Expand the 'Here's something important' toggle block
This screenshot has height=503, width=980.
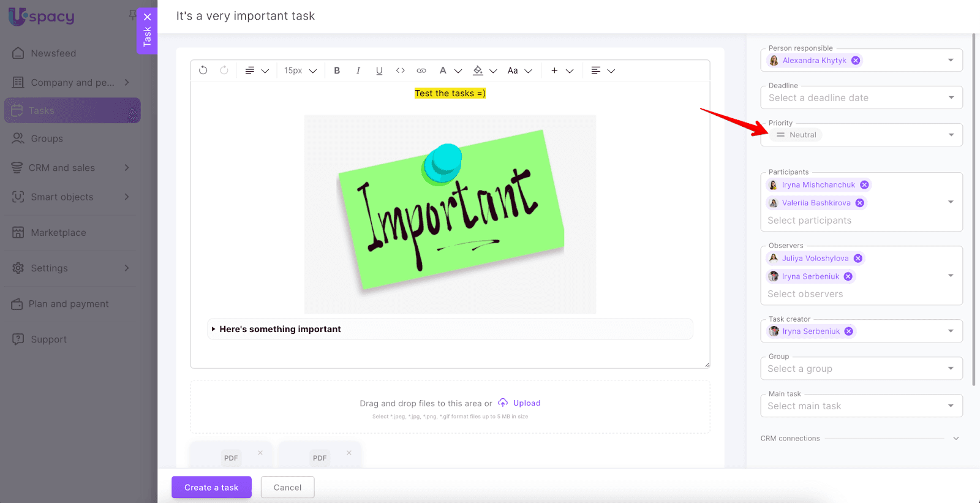click(x=214, y=329)
